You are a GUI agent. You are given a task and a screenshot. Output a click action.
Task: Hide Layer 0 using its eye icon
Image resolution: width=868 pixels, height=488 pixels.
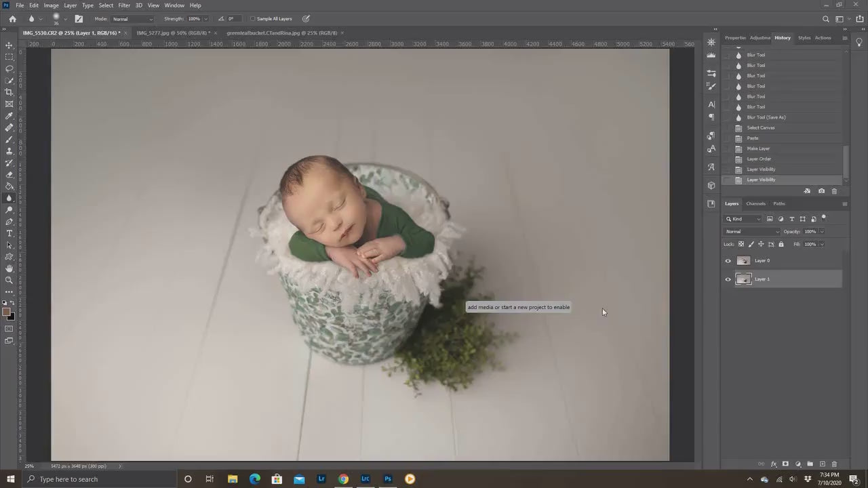click(728, 260)
